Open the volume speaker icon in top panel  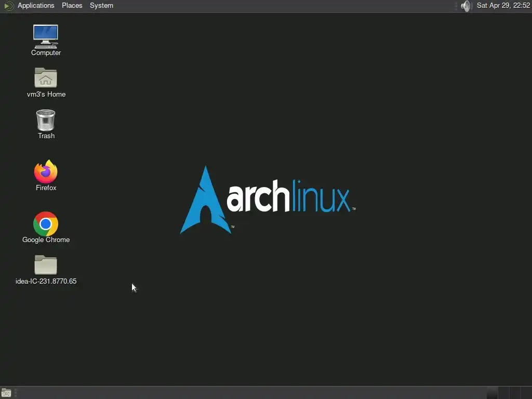[x=467, y=6]
